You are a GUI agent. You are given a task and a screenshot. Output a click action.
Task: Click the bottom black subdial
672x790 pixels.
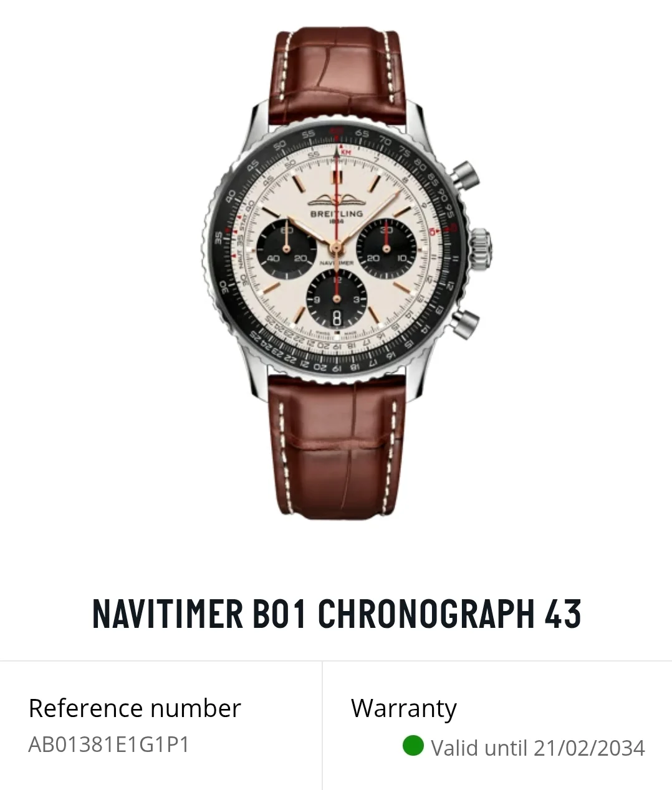click(x=337, y=298)
